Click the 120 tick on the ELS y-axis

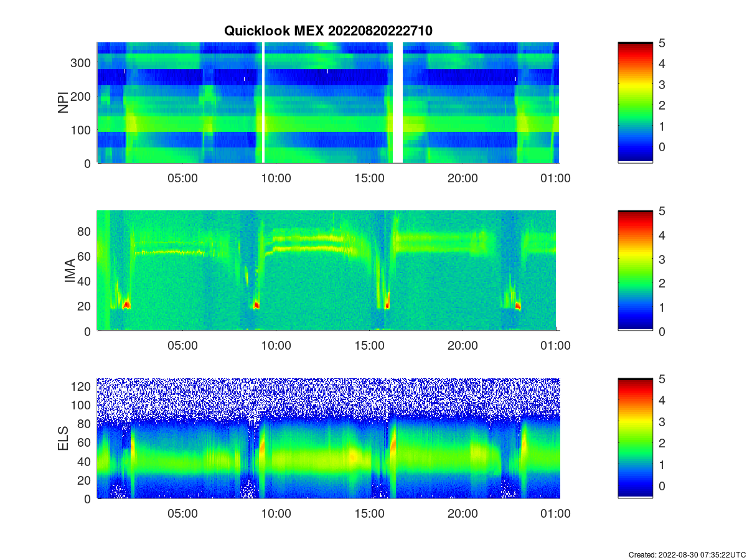tap(82, 386)
